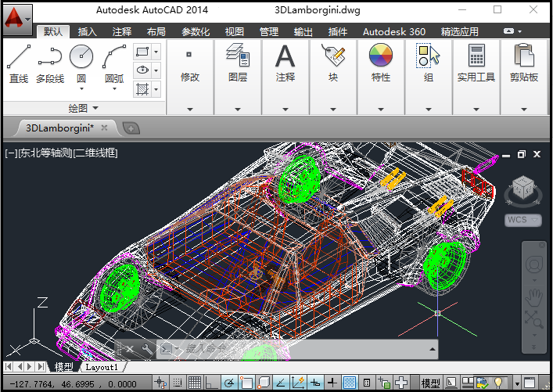The image size is (553, 392).
Task: Toggle Ortho Mode in status bar
Action: (212, 383)
